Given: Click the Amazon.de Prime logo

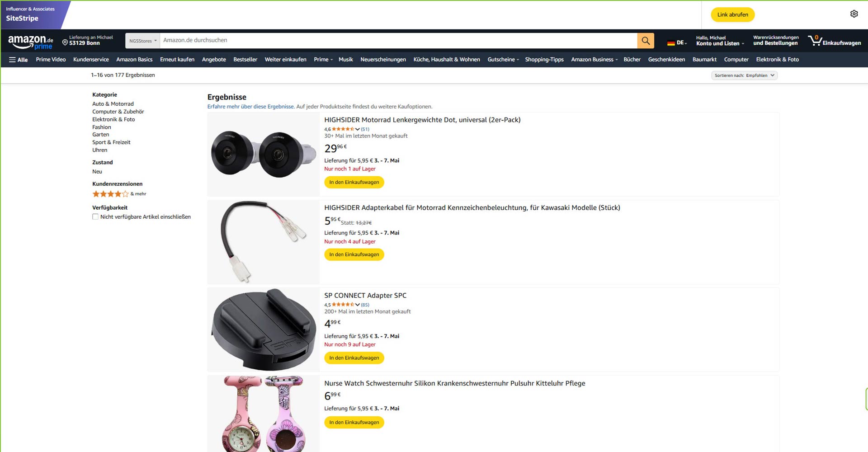Looking at the screenshot, I should 31,42.
